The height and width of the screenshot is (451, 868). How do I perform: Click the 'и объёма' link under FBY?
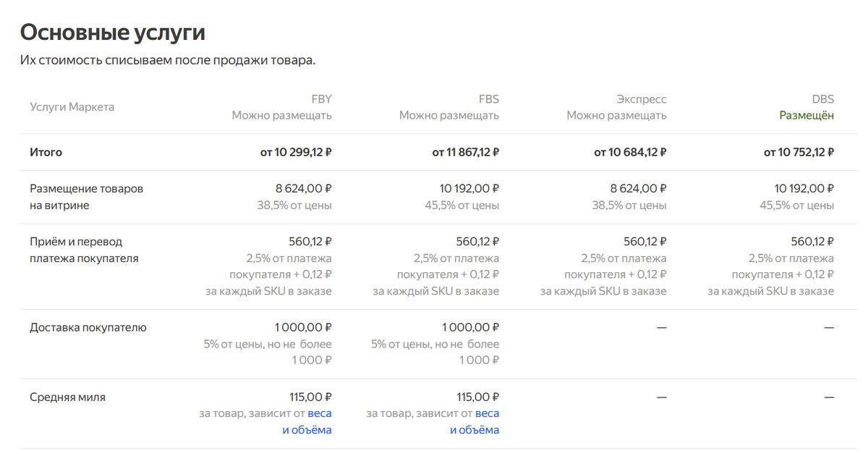(x=307, y=430)
